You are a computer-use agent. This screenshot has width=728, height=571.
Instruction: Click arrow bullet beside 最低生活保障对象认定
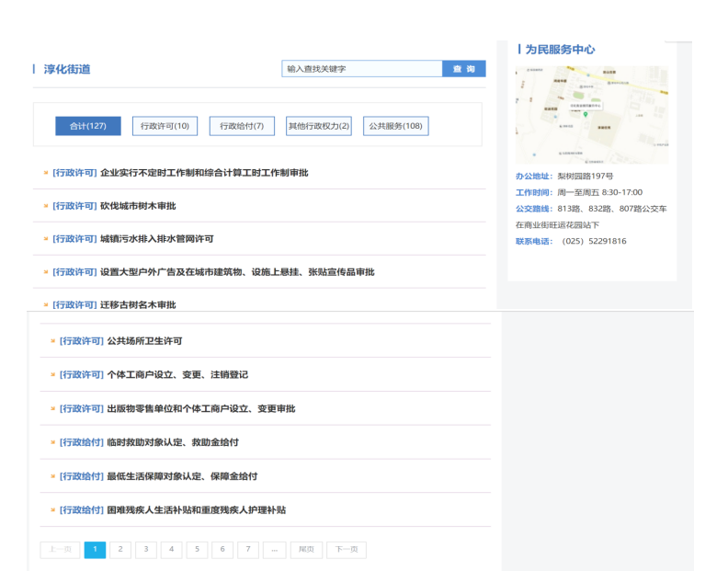tap(53, 476)
